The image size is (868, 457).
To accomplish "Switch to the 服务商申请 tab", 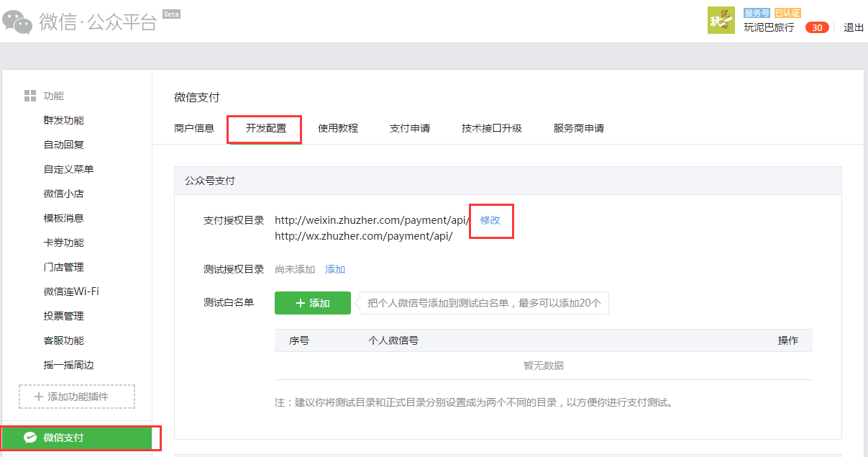I will (579, 128).
